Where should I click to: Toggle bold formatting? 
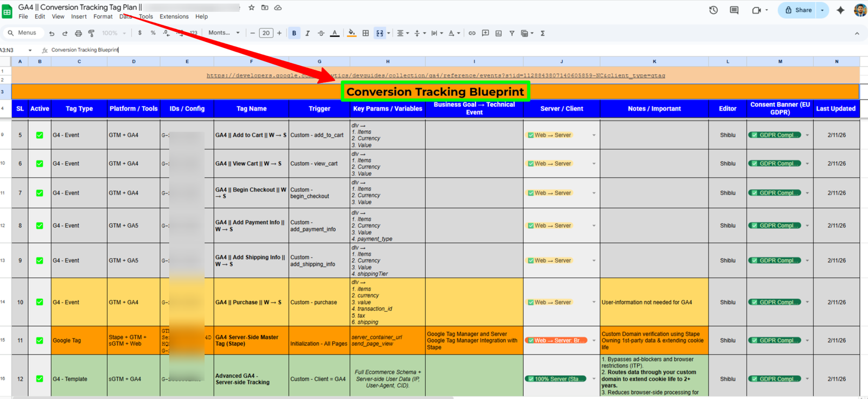coord(294,33)
